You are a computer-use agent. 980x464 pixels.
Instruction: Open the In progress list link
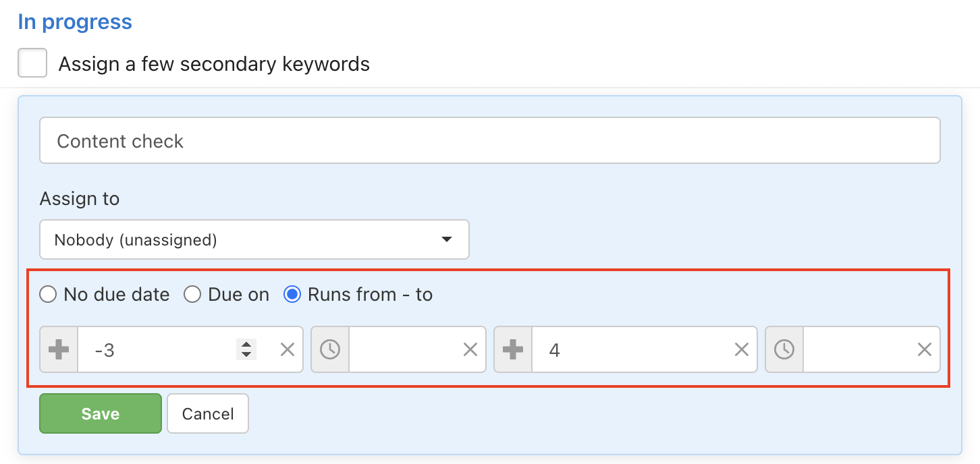tap(75, 22)
